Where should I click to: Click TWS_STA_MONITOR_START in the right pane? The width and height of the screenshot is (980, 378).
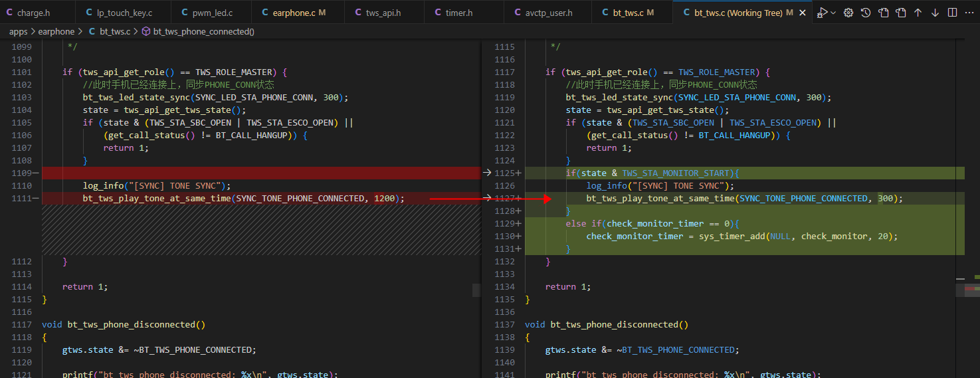tap(678, 173)
